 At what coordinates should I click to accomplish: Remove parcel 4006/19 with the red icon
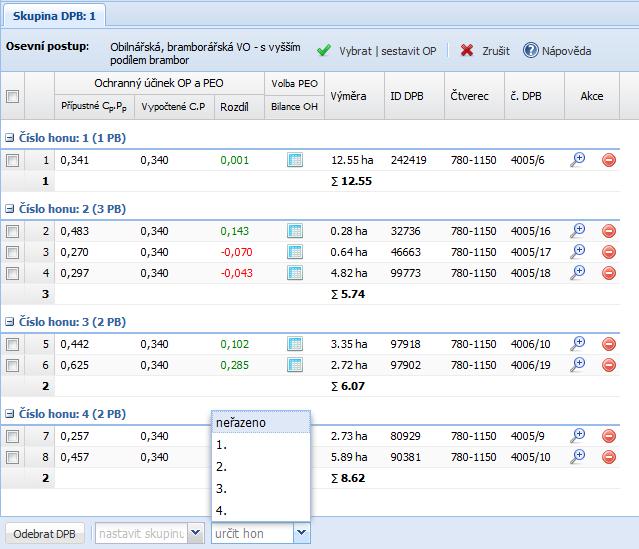point(609,365)
